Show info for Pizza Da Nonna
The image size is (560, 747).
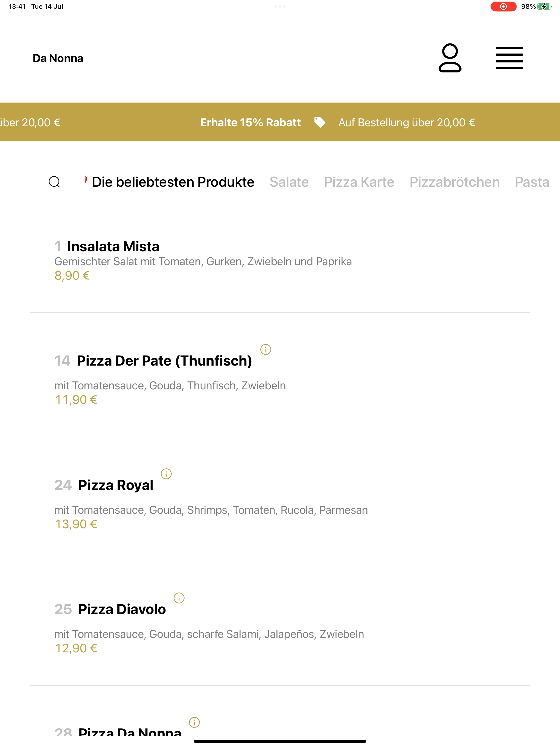point(194,722)
